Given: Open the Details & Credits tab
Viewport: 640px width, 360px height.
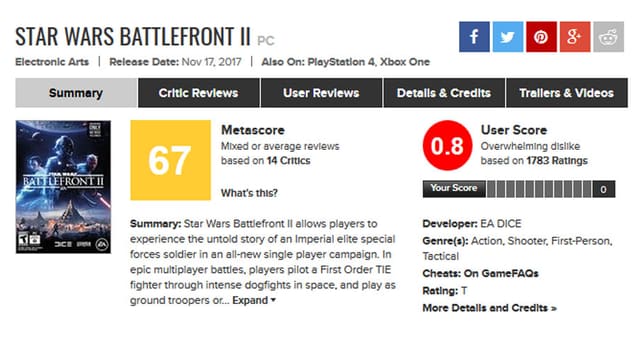Looking at the screenshot, I should 444,93.
